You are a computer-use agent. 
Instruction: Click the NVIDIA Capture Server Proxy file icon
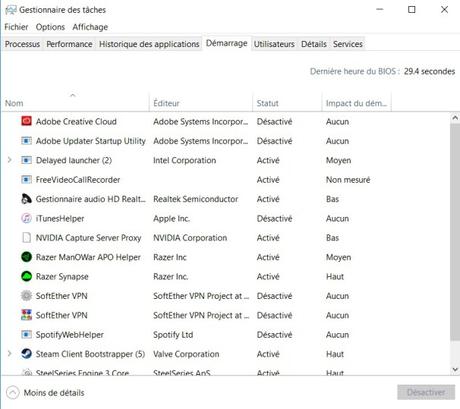[26, 237]
